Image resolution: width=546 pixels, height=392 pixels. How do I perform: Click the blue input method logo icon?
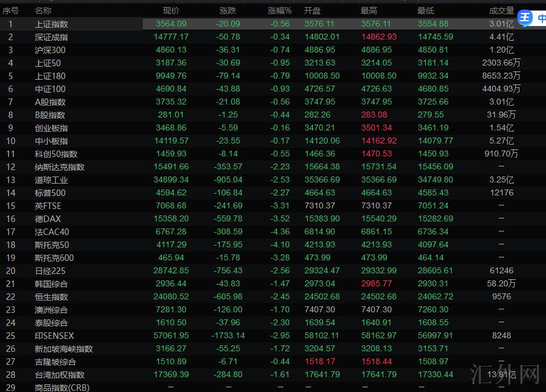click(x=525, y=18)
